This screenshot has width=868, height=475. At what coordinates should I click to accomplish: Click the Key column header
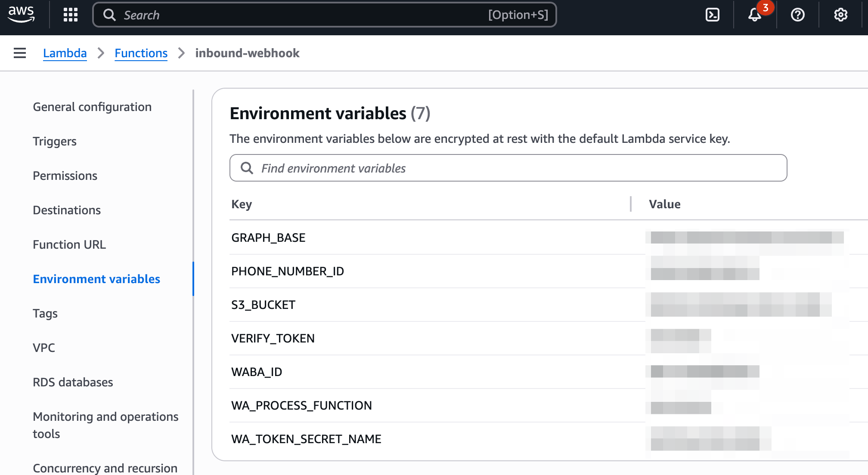(x=242, y=204)
